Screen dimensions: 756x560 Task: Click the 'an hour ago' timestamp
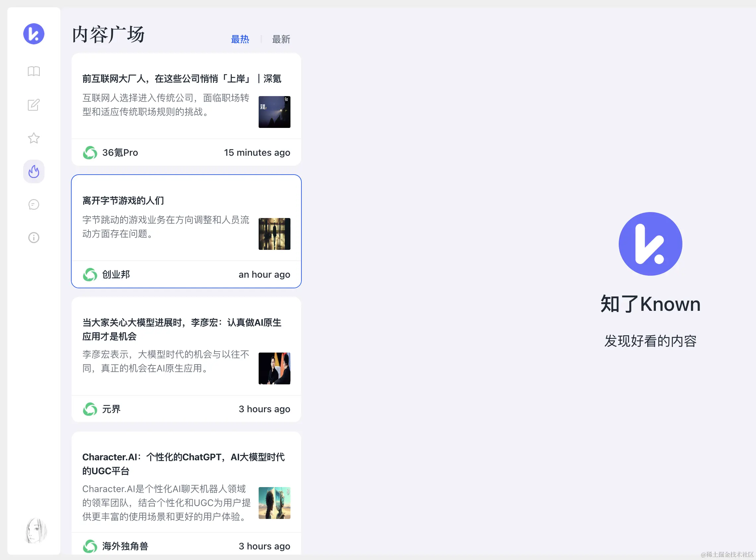pos(265,275)
